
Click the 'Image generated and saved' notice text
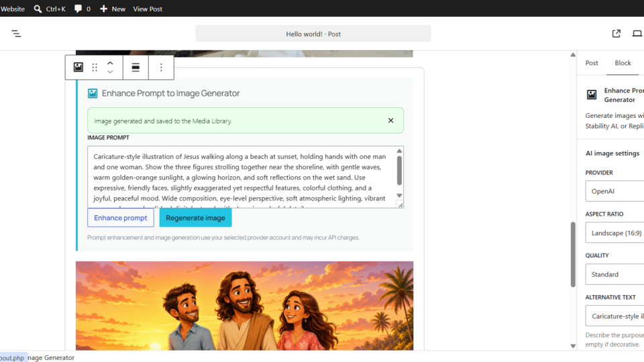pos(162,121)
